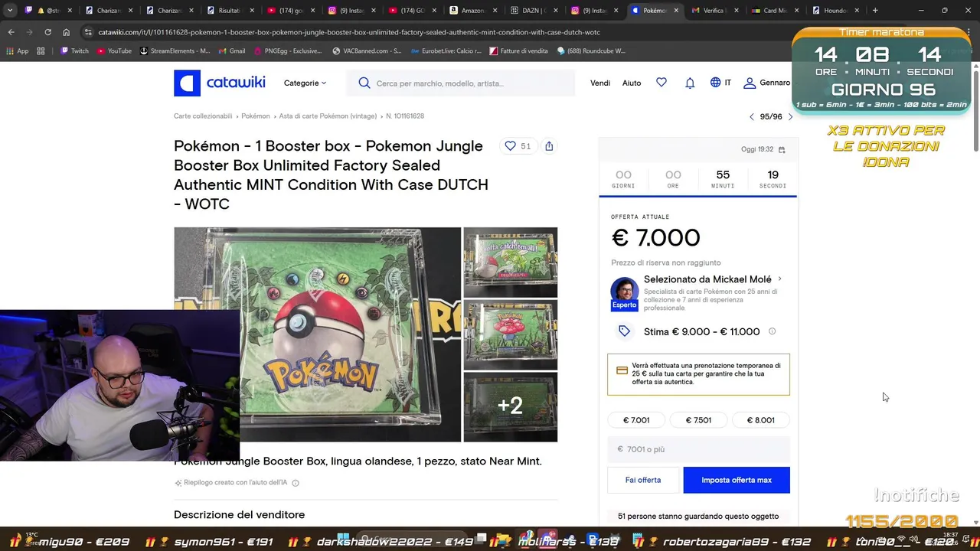The image size is (980, 551).
Task: Click the price tag icon beside Stima
Action: click(624, 331)
